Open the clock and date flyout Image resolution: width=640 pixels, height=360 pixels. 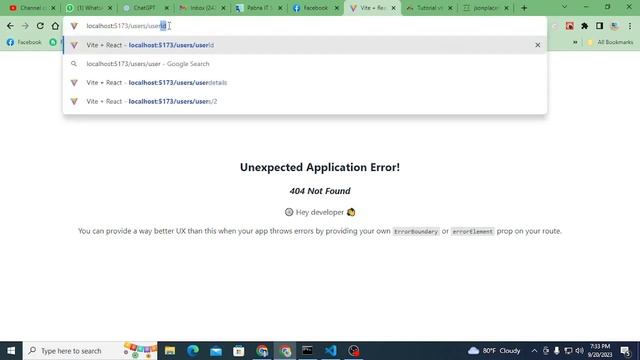(600, 351)
